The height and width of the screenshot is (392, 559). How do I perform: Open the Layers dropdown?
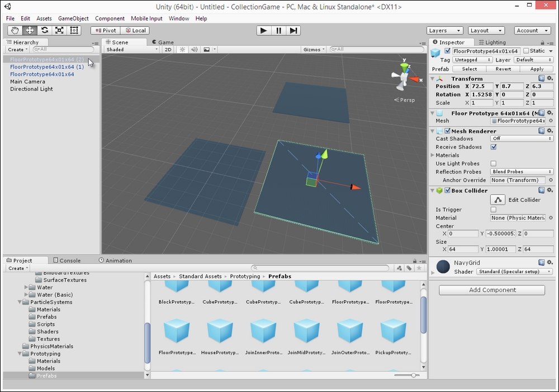coord(444,31)
